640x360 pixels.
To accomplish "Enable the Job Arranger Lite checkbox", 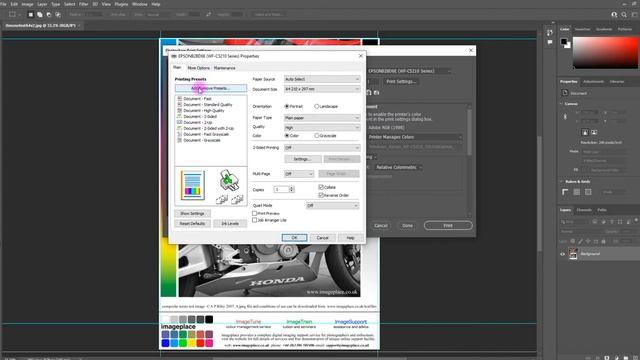I will [x=254, y=220].
